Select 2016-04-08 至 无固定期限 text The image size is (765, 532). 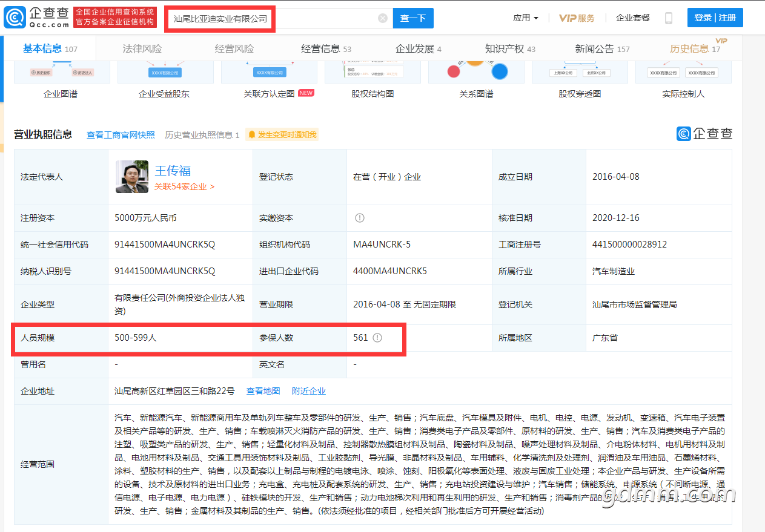(405, 304)
